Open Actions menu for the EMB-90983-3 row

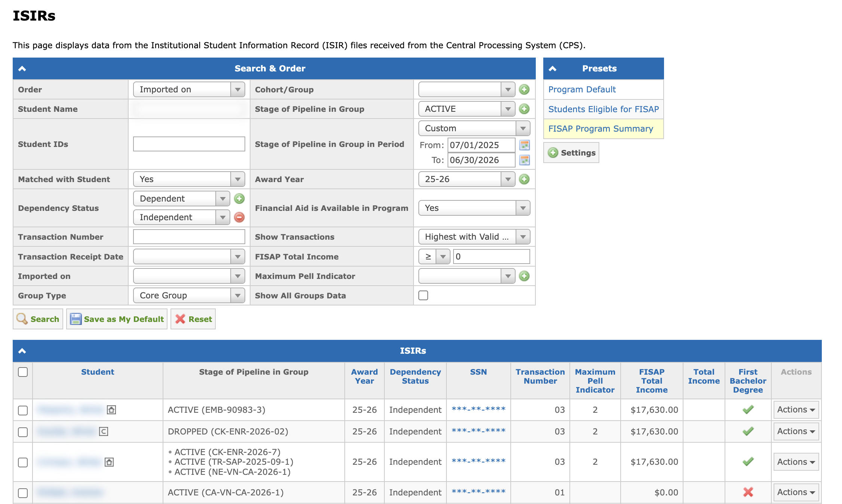(796, 410)
